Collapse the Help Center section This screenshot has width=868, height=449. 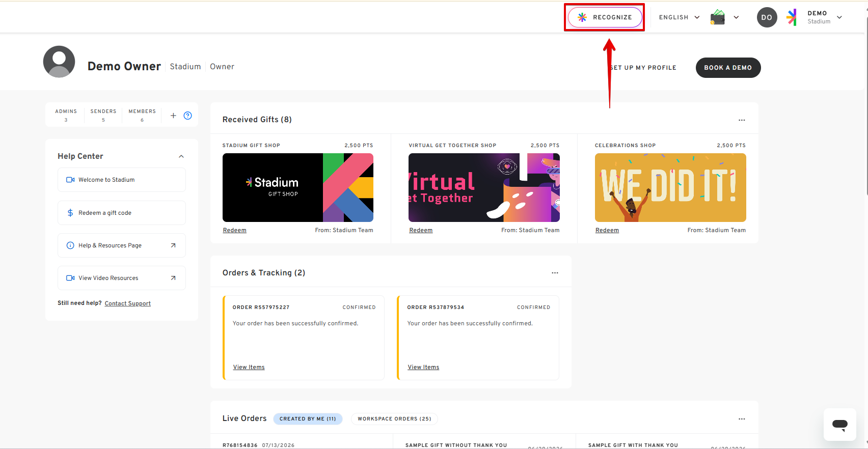pos(181,156)
